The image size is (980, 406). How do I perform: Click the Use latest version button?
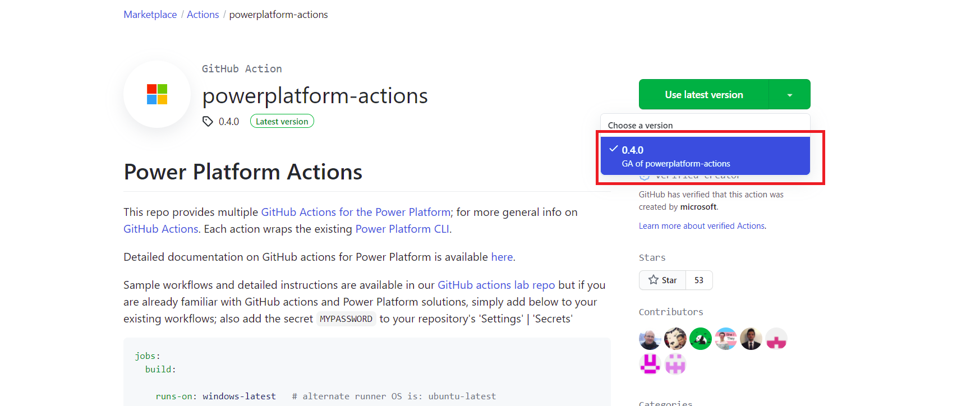point(703,94)
